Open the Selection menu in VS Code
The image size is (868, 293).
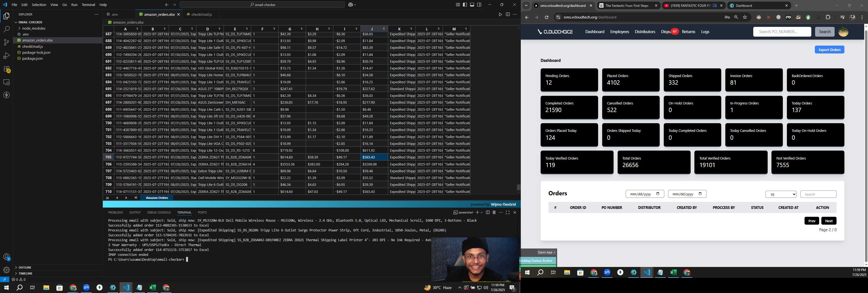(39, 5)
